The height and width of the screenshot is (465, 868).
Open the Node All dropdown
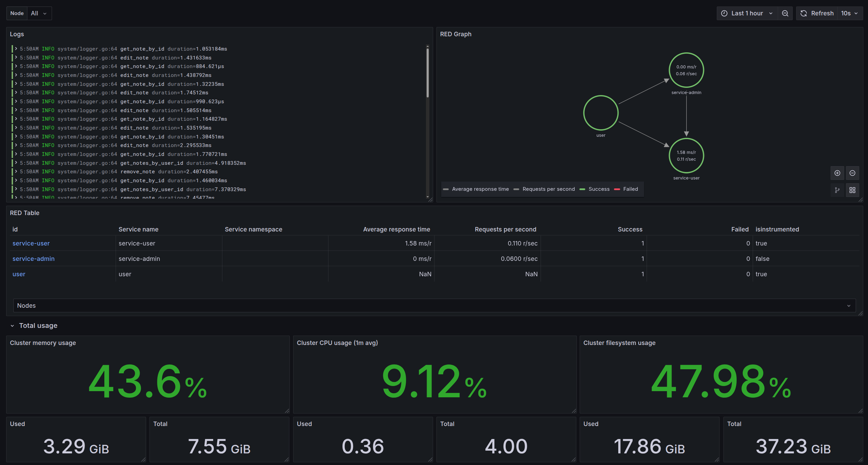pos(39,13)
